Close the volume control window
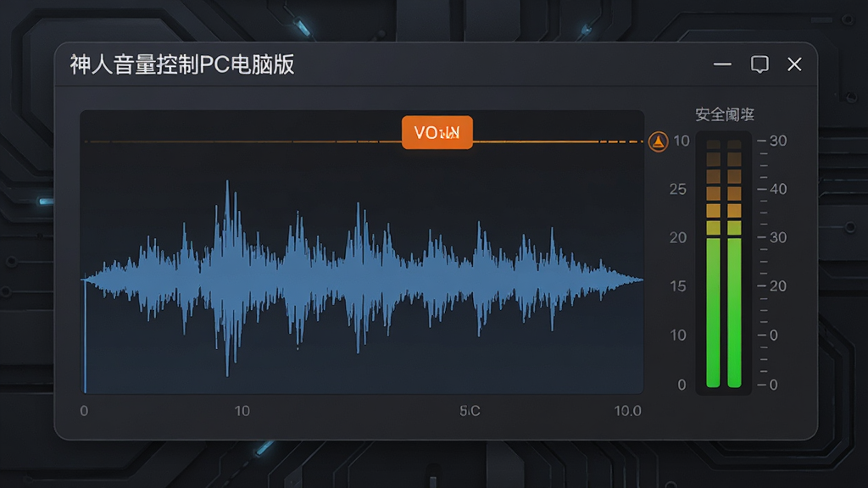 coord(794,64)
